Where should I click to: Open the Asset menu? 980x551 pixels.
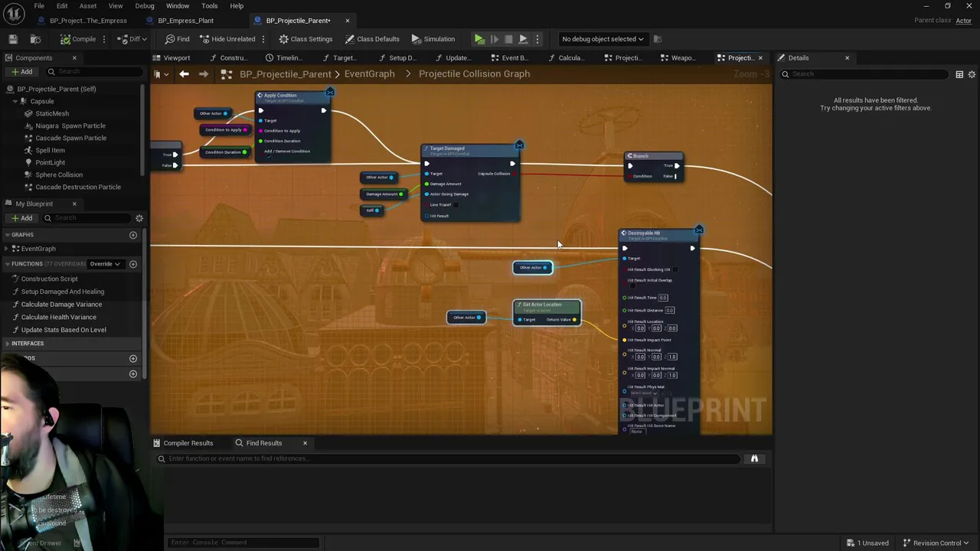click(x=88, y=6)
